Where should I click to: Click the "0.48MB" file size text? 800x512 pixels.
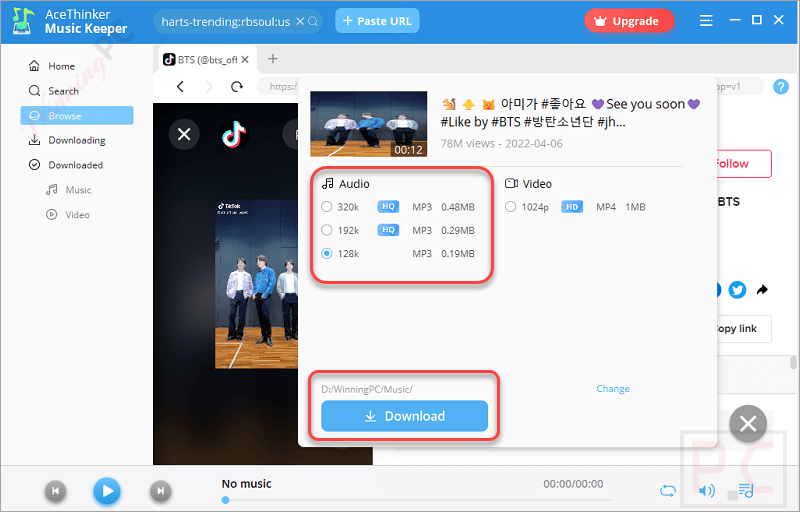[x=458, y=207]
